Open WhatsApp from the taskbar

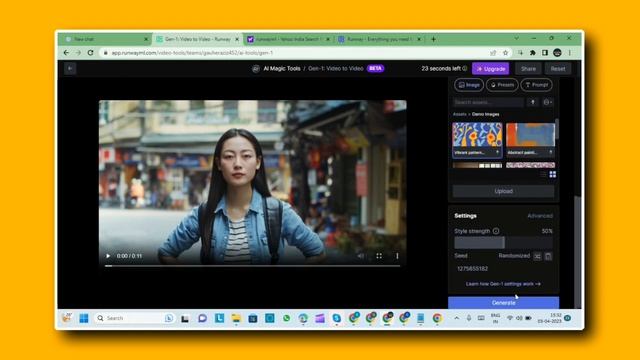coord(287,318)
